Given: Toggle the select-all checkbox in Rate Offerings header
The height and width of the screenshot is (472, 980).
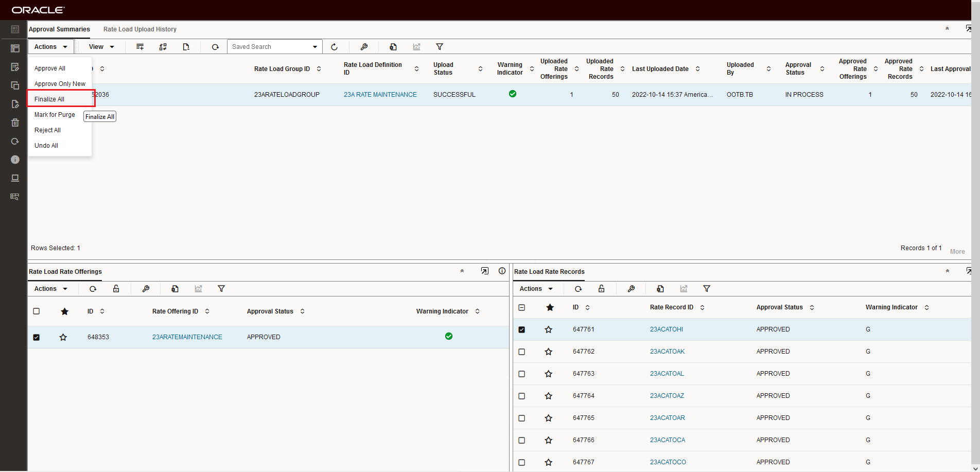Looking at the screenshot, I should (37, 311).
